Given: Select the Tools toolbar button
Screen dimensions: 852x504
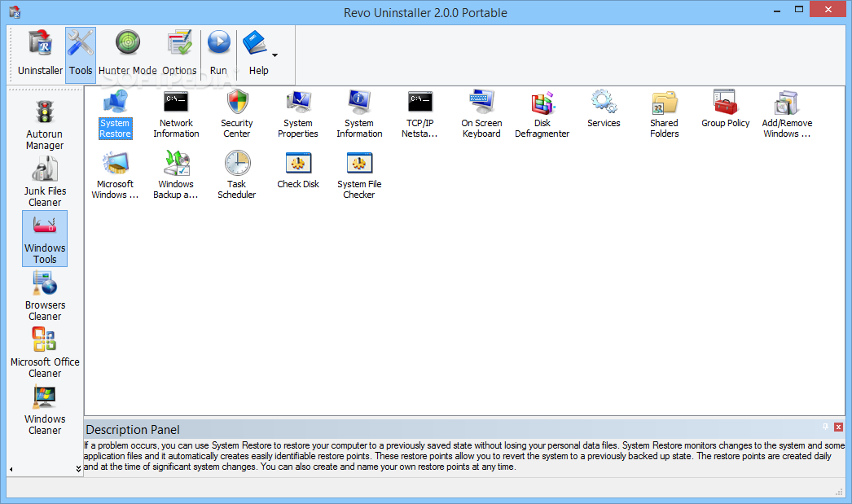Looking at the screenshot, I should [81, 55].
